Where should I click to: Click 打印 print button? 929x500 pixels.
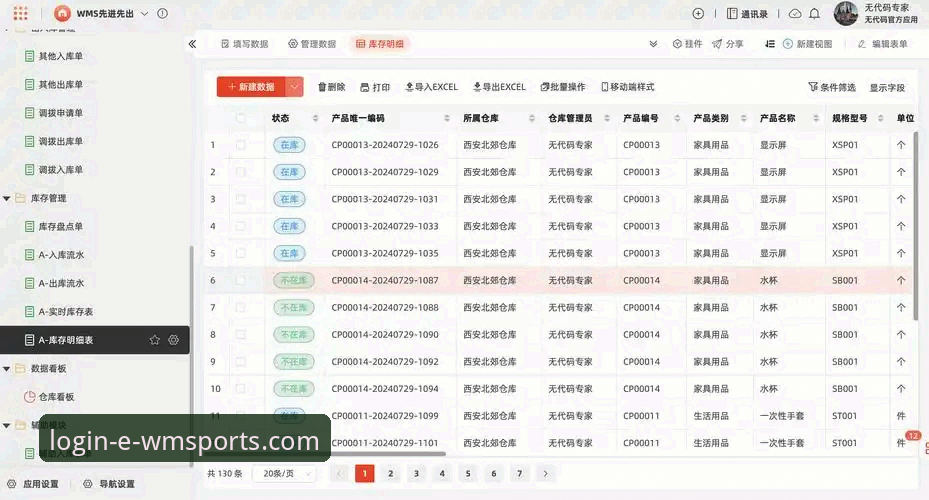tap(375, 87)
